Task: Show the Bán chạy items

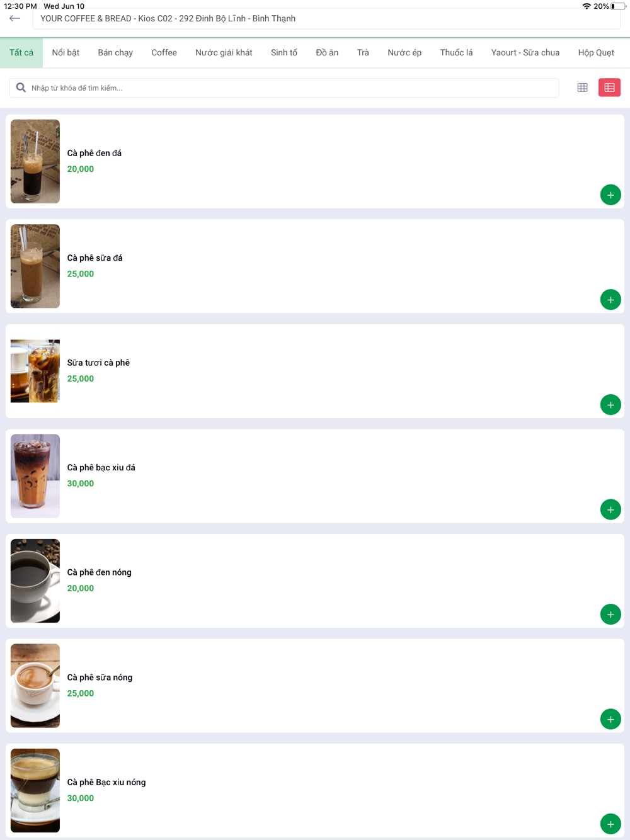Action: point(115,53)
